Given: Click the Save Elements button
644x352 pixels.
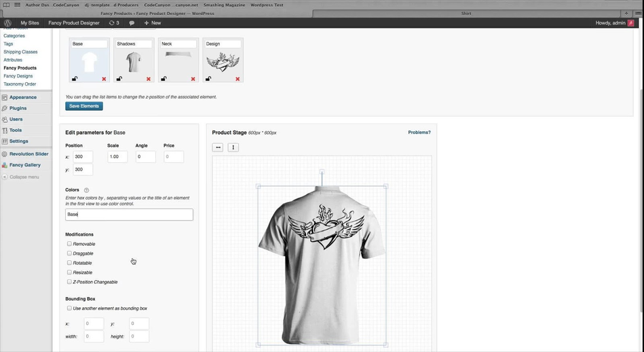Looking at the screenshot, I should click(x=84, y=106).
